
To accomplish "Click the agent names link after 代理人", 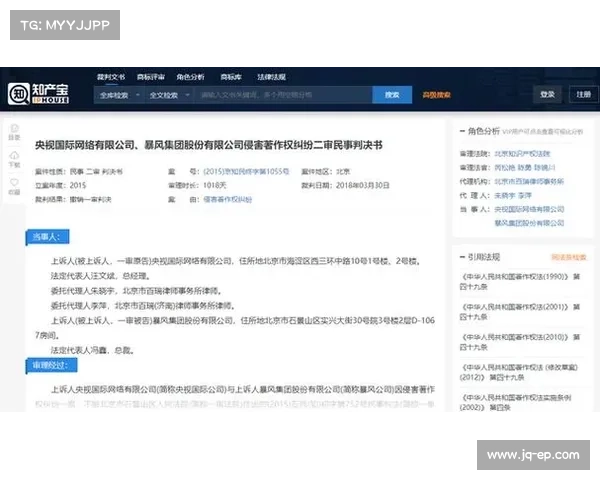I will [x=513, y=196].
